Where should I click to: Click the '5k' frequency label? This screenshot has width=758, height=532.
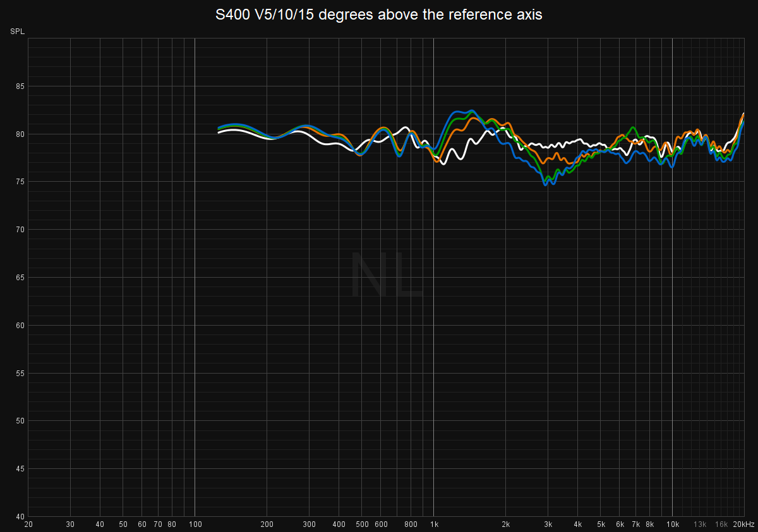pyautogui.click(x=601, y=524)
